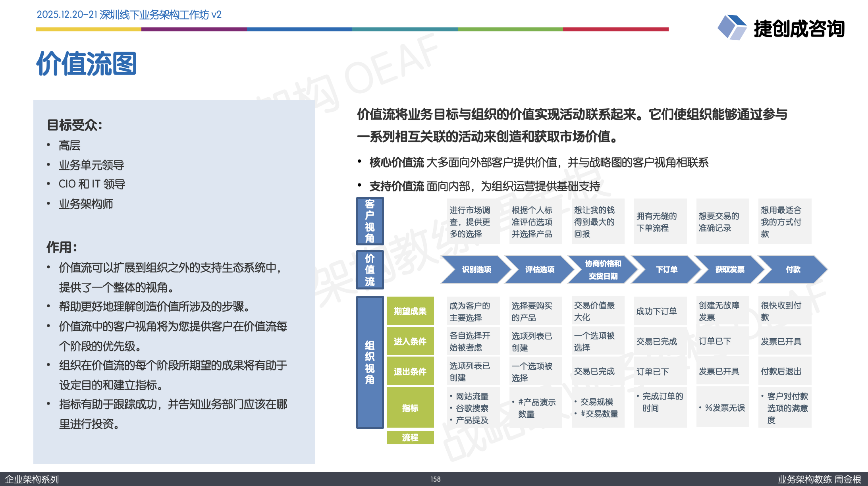Click the 下订单 chevron arrow
This screenshot has height=486, width=868.
click(666, 269)
